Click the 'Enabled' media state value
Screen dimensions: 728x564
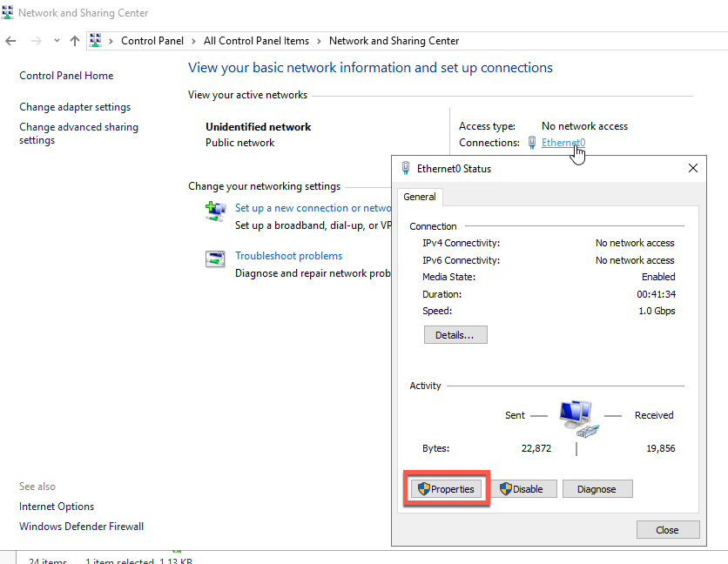point(658,277)
